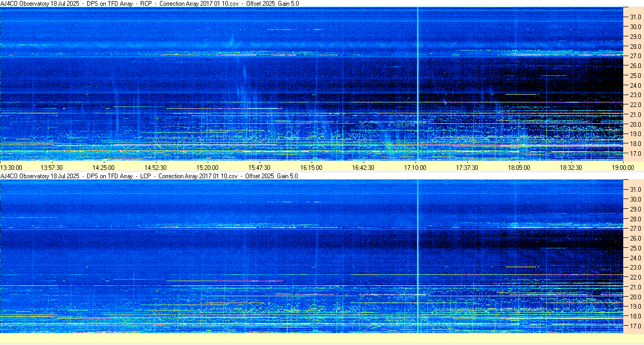Screen dimensions: 644x345
Task: Click 17.0 frequency label in LCP panel
Action: (635, 326)
